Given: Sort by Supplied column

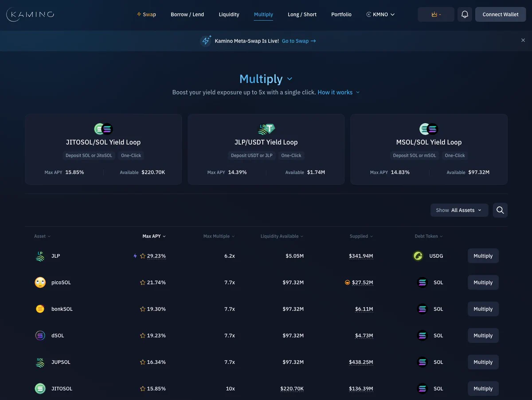Looking at the screenshot, I should pos(361,236).
